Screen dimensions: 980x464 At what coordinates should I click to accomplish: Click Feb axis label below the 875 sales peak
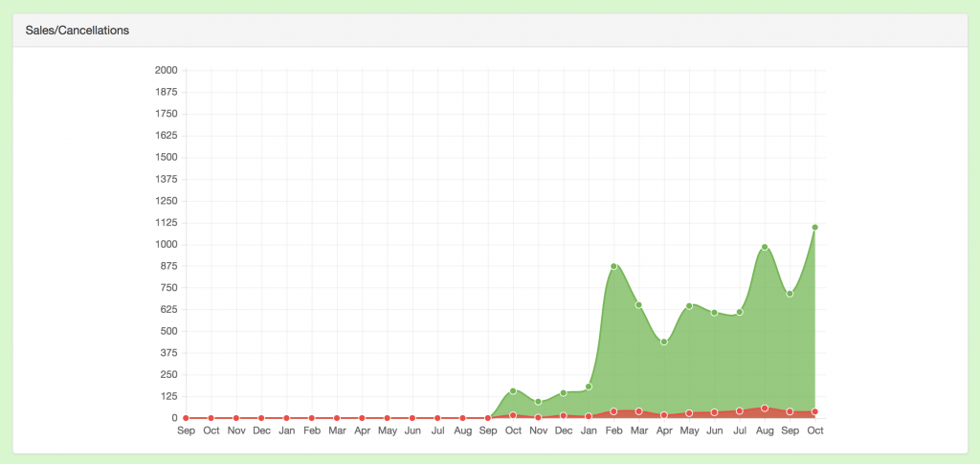click(x=613, y=431)
